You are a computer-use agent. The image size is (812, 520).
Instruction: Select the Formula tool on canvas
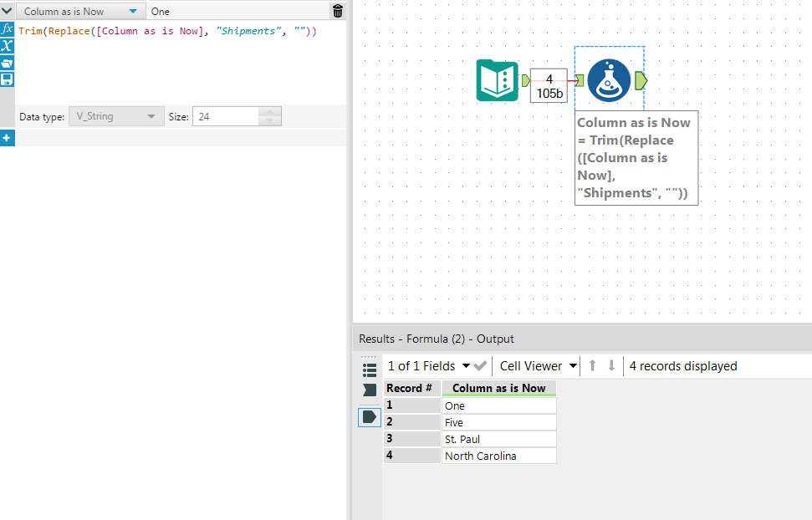[x=609, y=80]
